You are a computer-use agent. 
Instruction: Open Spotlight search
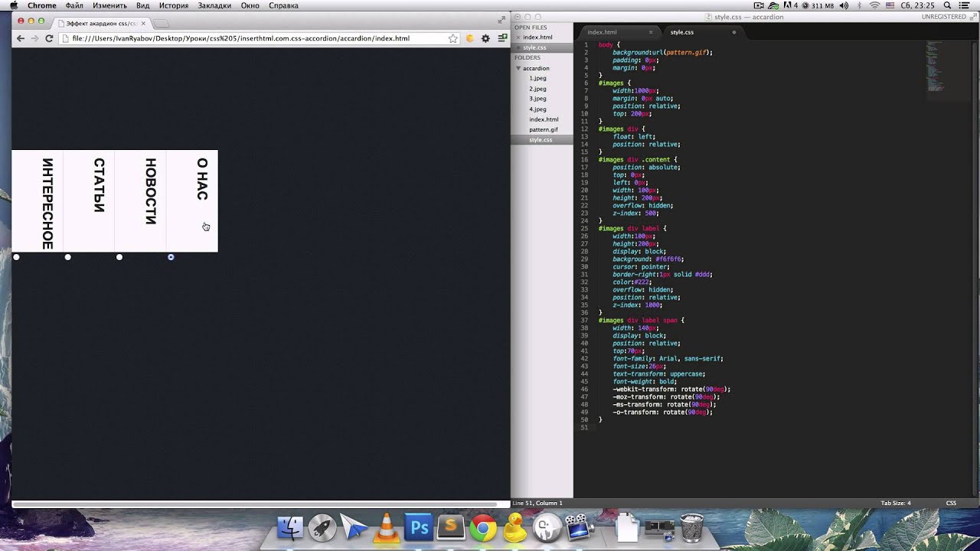tap(947, 5)
